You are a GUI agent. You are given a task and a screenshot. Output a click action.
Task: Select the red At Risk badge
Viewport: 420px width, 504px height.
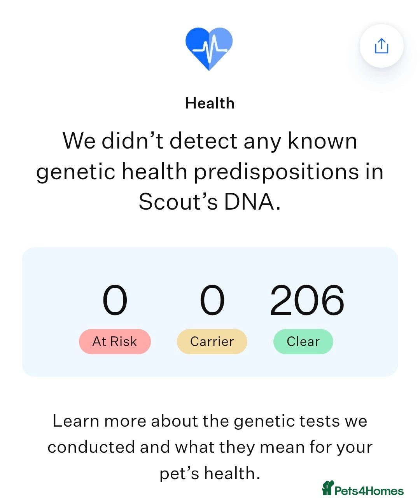[x=115, y=341]
